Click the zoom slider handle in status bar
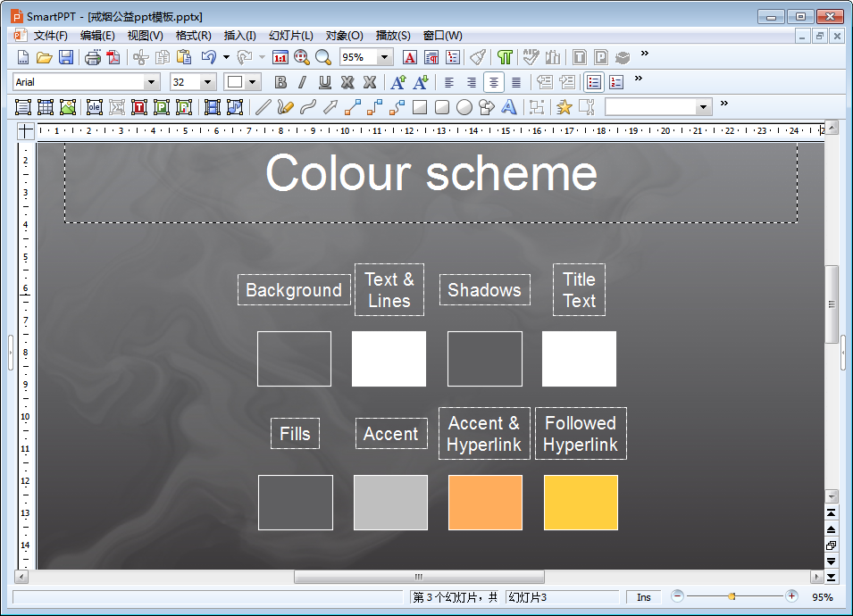853x616 pixels. (x=732, y=596)
